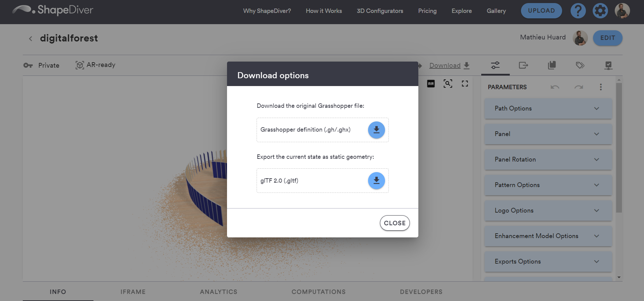Switch to the IFRAME tab

coord(133,292)
